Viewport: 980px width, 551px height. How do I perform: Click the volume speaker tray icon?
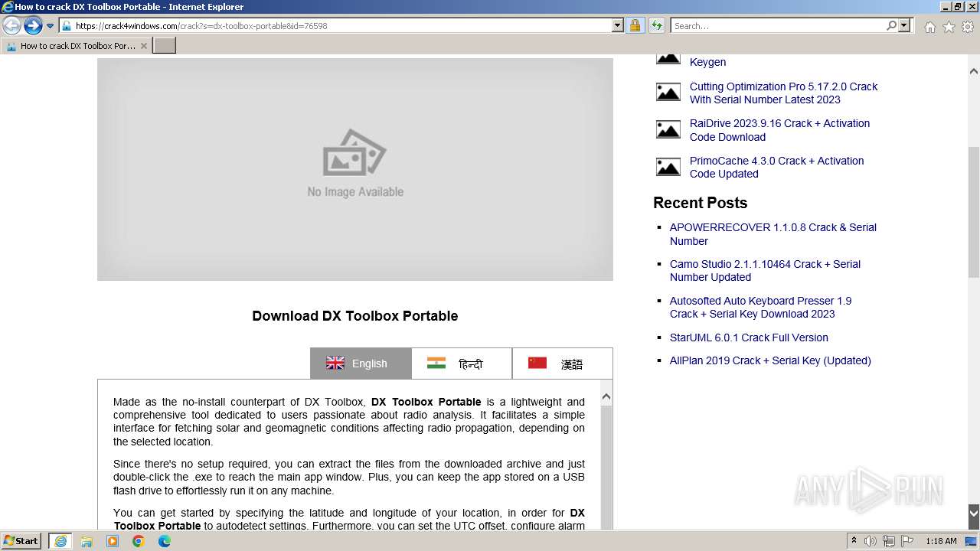click(x=871, y=541)
